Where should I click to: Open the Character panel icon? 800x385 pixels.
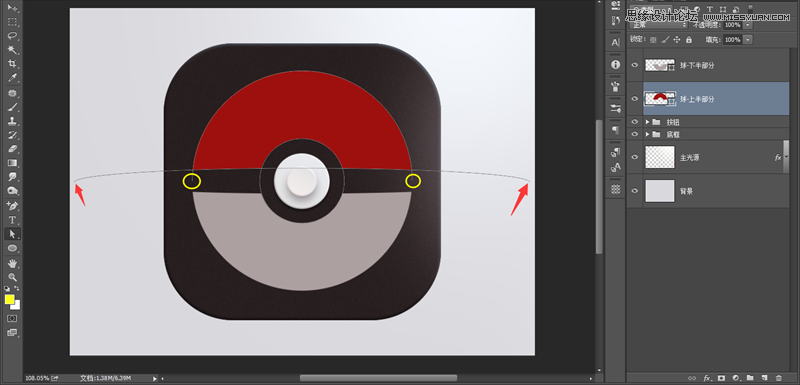point(615,42)
